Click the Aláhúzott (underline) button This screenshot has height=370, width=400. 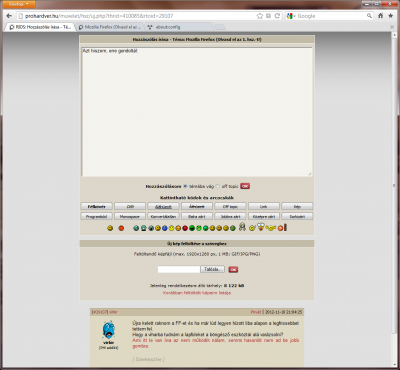pos(163,207)
